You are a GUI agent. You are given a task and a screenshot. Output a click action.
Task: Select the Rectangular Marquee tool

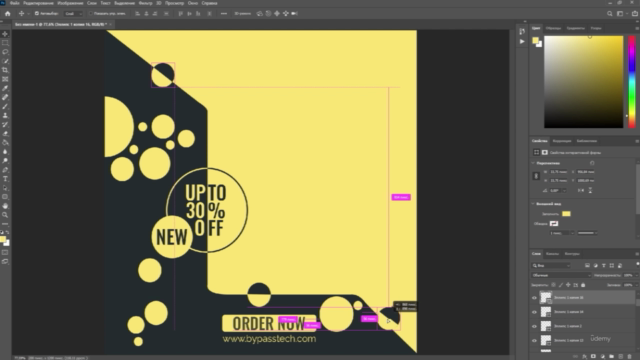pos(5,43)
